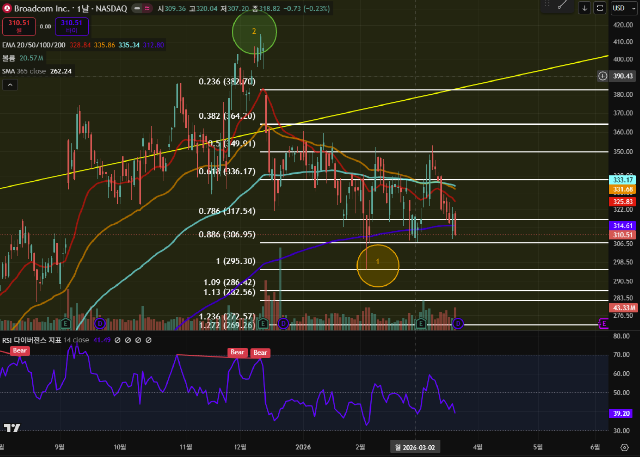This screenshot has width=640, height=457.
Task: Click the 310.51 last price label
Action: (x=622, y=235)
